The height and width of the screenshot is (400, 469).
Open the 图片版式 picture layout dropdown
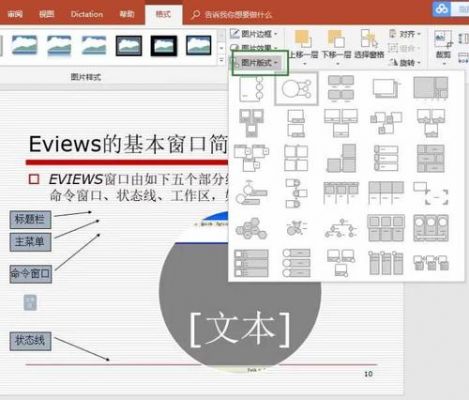pos(259,63)
